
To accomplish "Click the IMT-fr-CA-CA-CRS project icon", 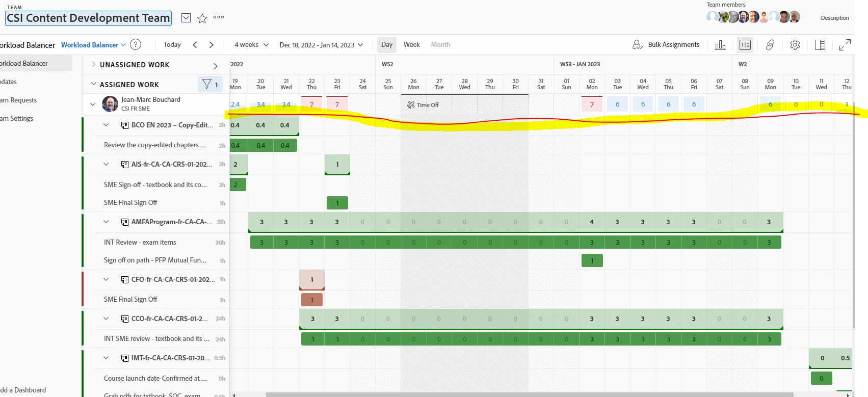I will [x=125, y=358].
